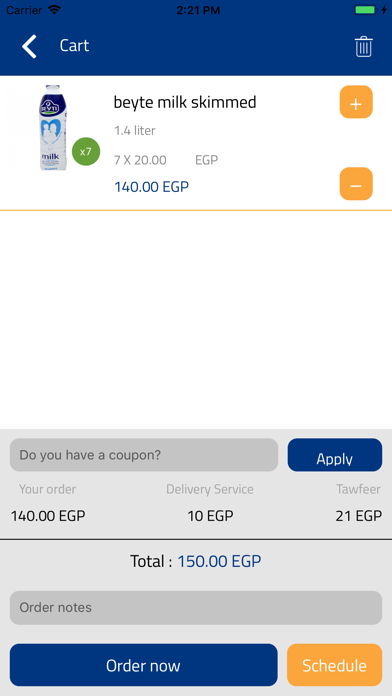Tap the Wi-Fi icon in status bar
392x696 pixels.
pos(54,10)
